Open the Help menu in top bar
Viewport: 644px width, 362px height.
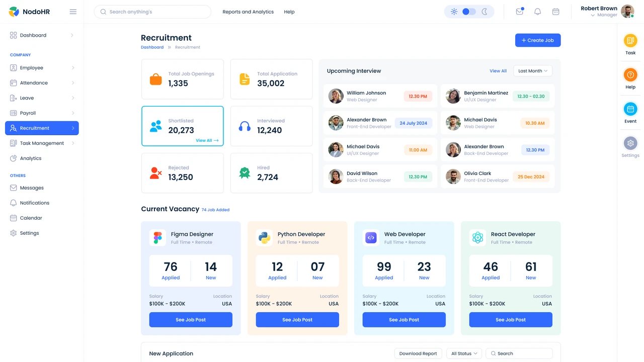[289, 12]
